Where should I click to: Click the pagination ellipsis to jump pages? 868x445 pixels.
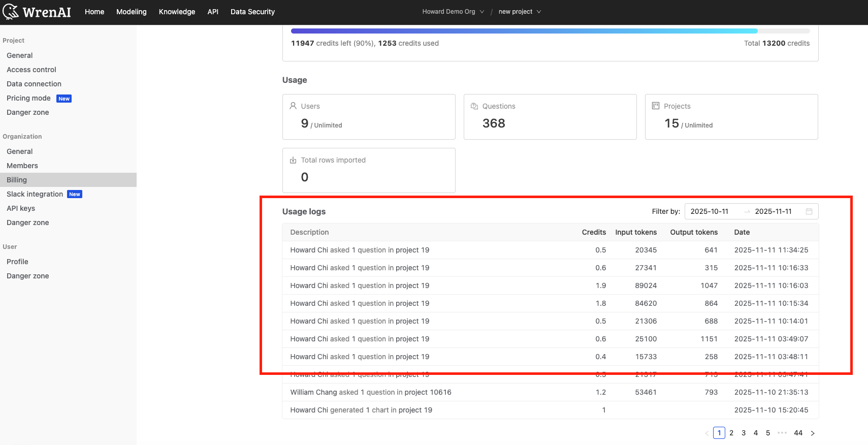pyautogui.click(x=782, y=433)
